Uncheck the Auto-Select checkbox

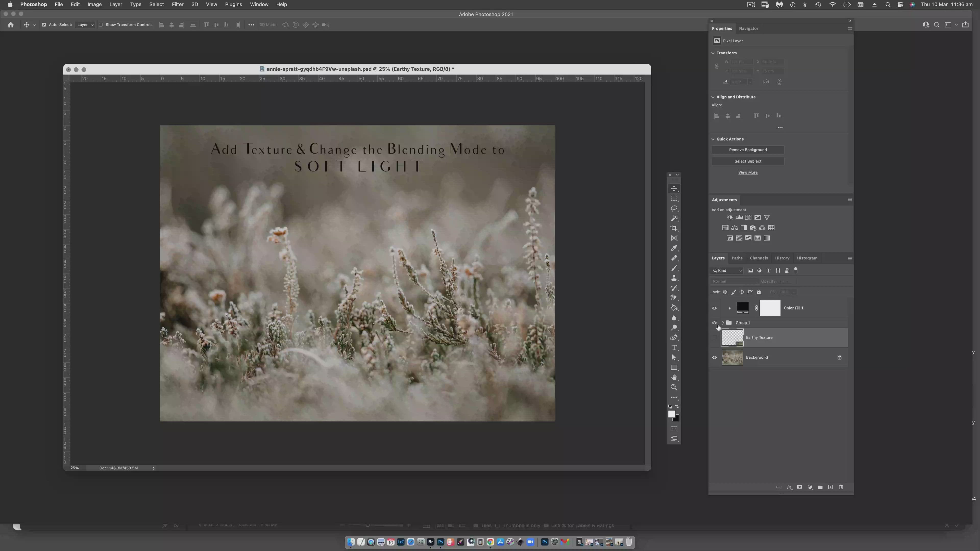pyautogui.click(x=44, y=25)
